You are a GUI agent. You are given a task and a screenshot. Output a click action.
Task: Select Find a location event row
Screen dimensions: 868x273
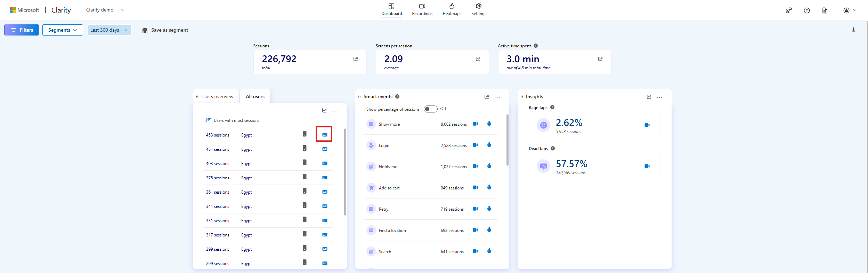pos(430,230)
